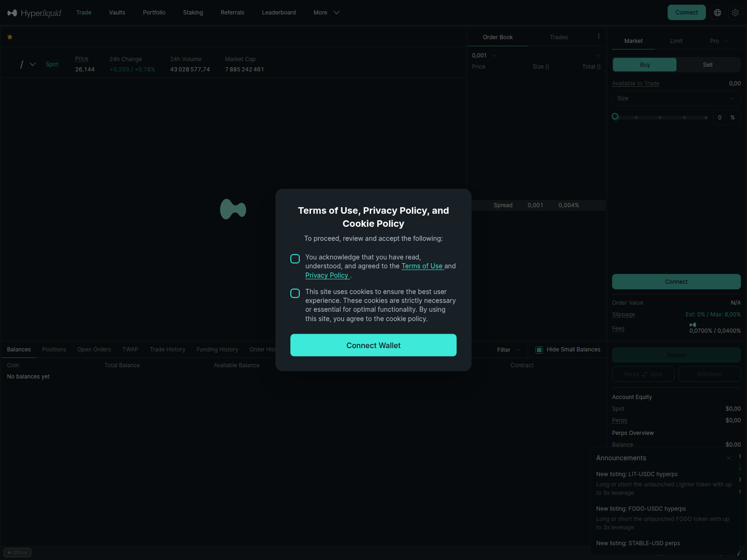Check the Terms of Use acknowledgement box

pyautogui.click(x=295, y=259)
